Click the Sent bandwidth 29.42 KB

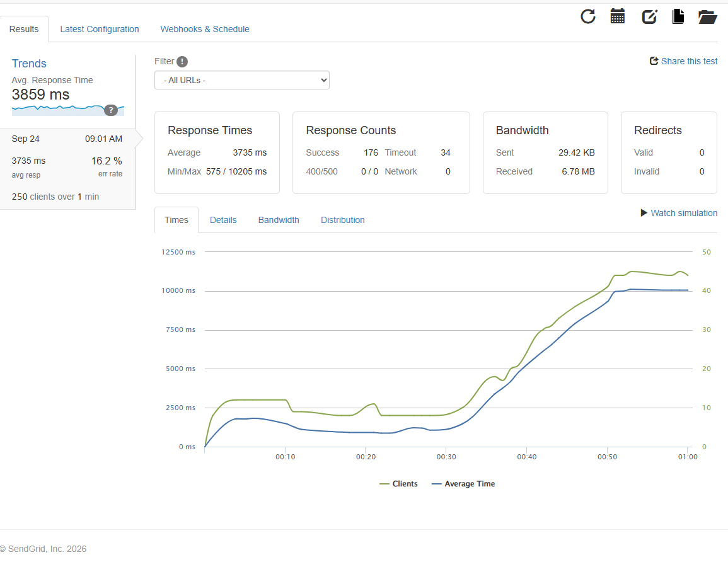tap(577, 152)
